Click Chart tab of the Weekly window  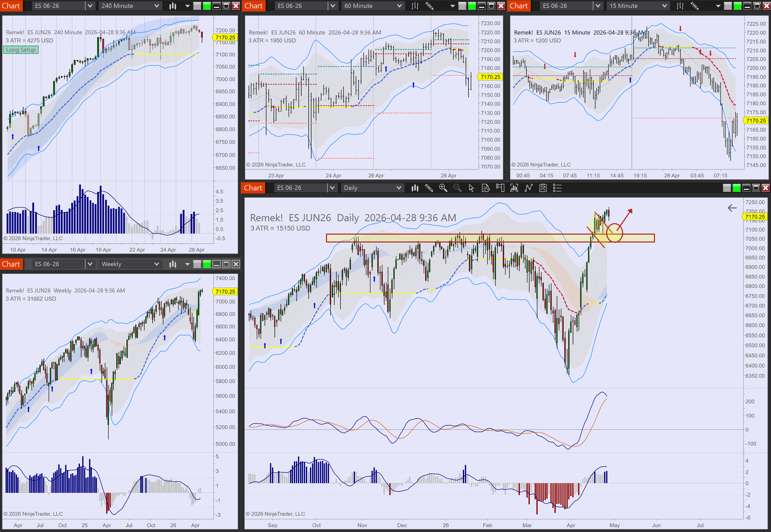11,264
